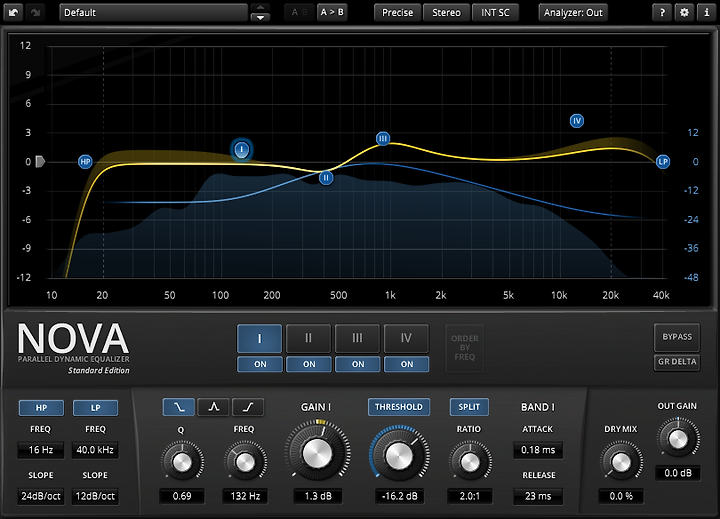Toggle band III ON button
The image size is (720, 519).
tap(358, 364)
